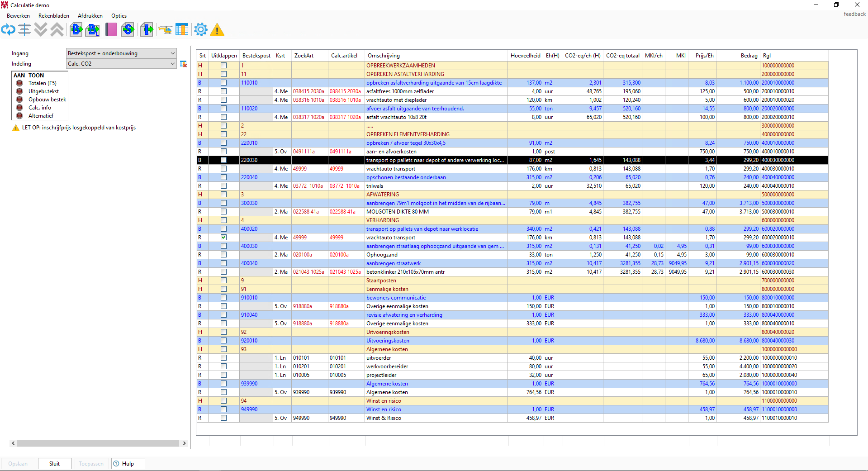Viewport: 868px width, 471px height.
Task: Toggle the Alternatief red indicator
Action: tap(19, 116)
